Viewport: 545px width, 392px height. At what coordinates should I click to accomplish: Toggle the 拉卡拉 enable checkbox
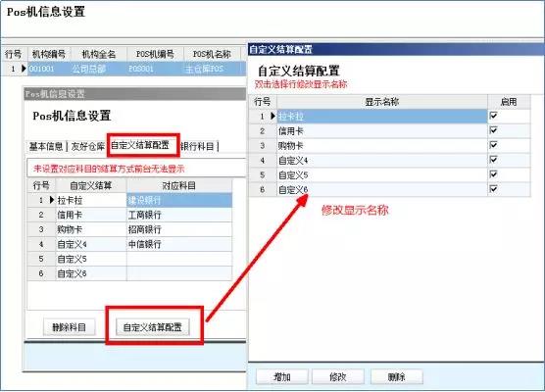click(493, 116)
